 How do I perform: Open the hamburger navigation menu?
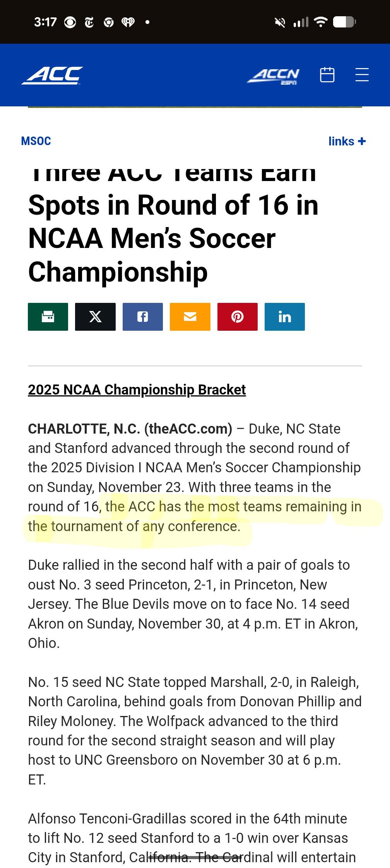(362, 75)
